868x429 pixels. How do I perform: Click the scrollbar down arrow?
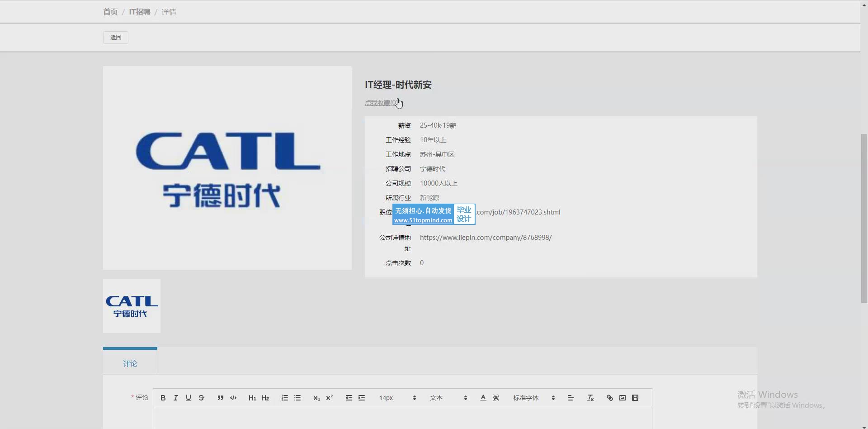click(x=864, y=426)
